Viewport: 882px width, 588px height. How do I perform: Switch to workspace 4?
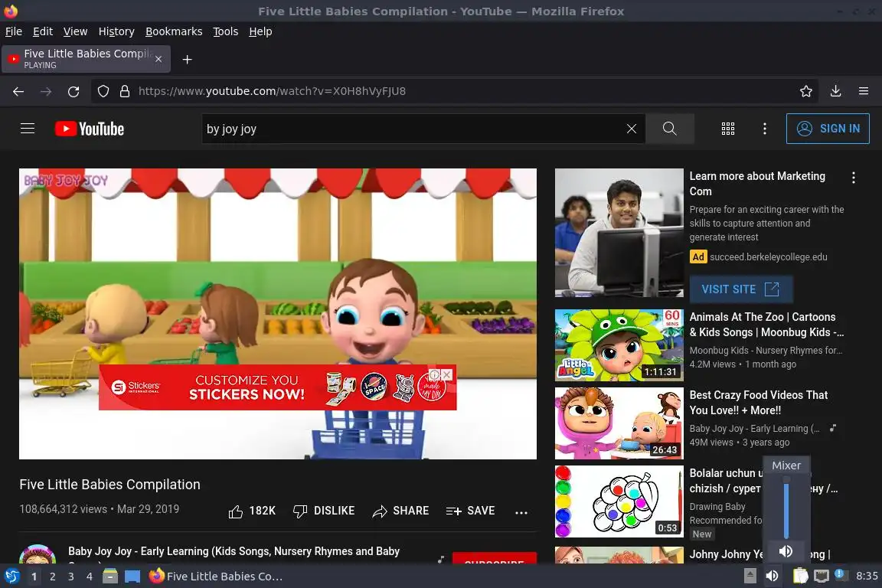[90, 577]
